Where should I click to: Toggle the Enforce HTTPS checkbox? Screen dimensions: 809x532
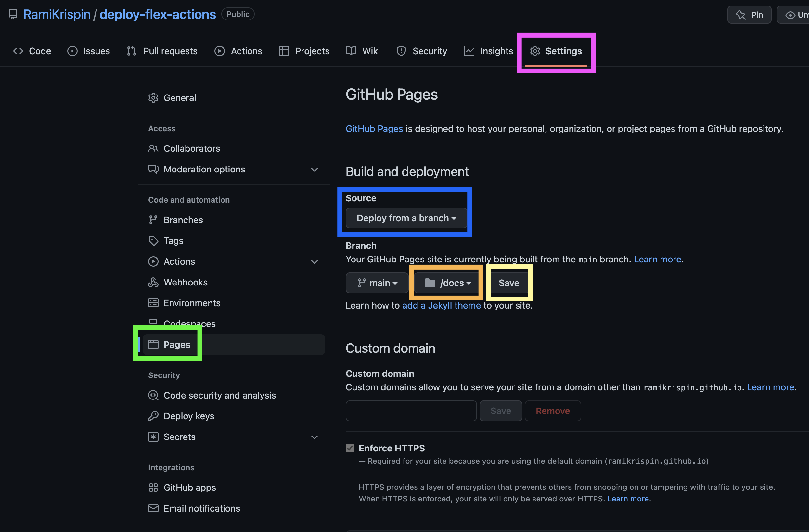coord(350,448)
